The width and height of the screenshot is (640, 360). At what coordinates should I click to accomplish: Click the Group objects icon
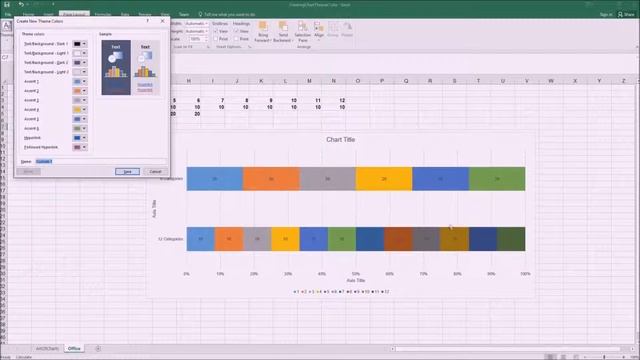[x=333, y=27]
